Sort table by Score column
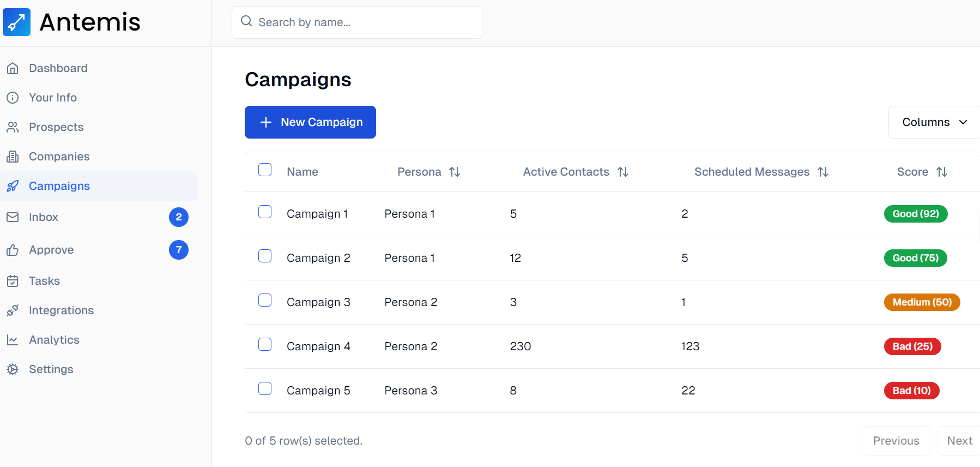Viewport: 980px width, 467px height. pyautogui.click(x=941, y=172)
